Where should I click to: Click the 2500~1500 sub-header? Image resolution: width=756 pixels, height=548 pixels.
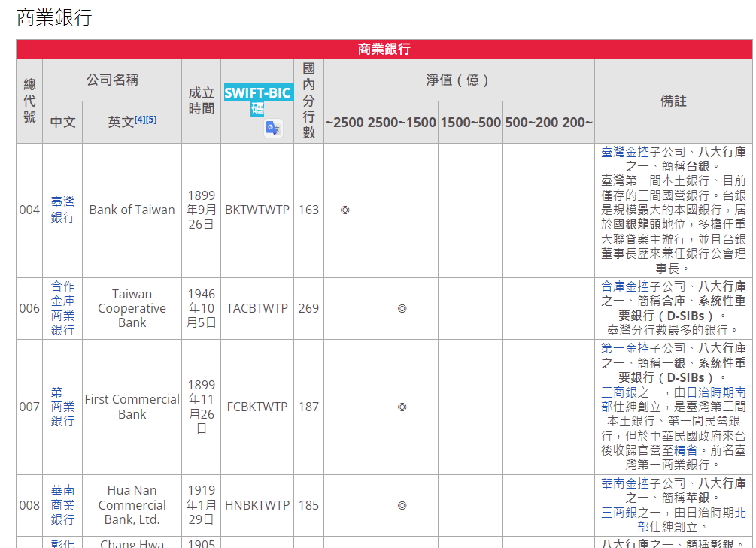pos(402,122)
